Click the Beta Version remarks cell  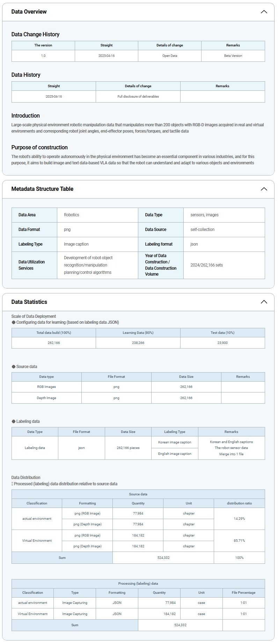pyautogui.click(x=233, y=56)
